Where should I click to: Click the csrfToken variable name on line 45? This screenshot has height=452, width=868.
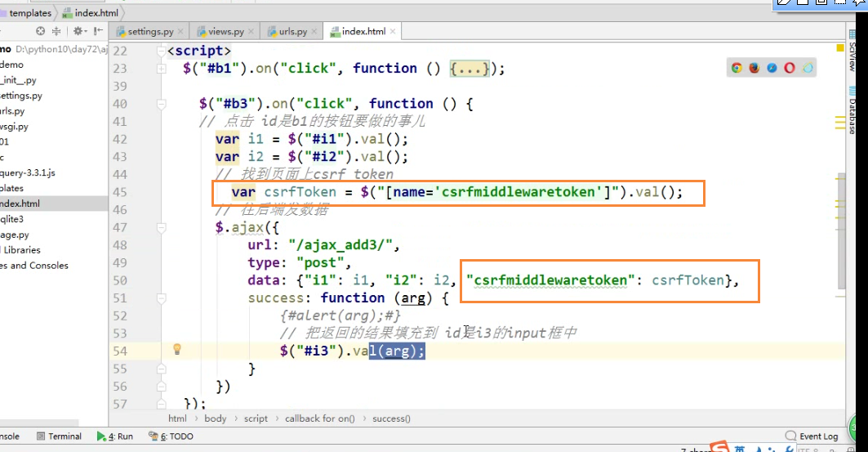coord(300,192)
